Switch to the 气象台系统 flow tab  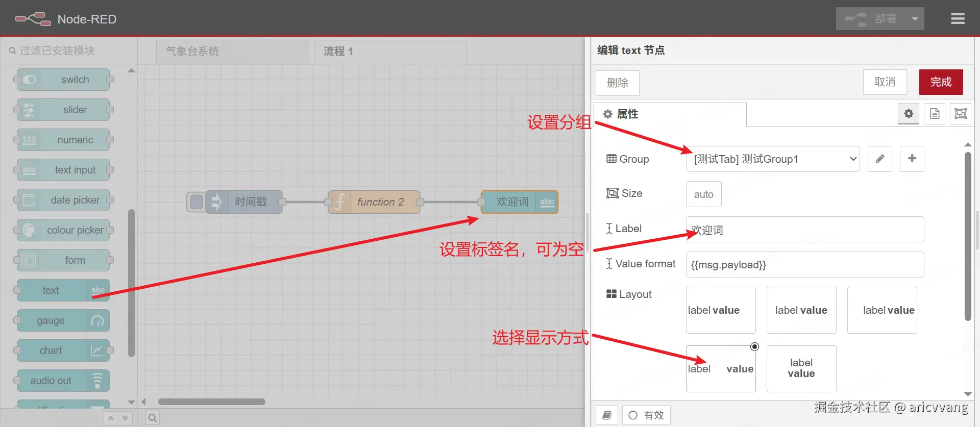tap(233, 52)
